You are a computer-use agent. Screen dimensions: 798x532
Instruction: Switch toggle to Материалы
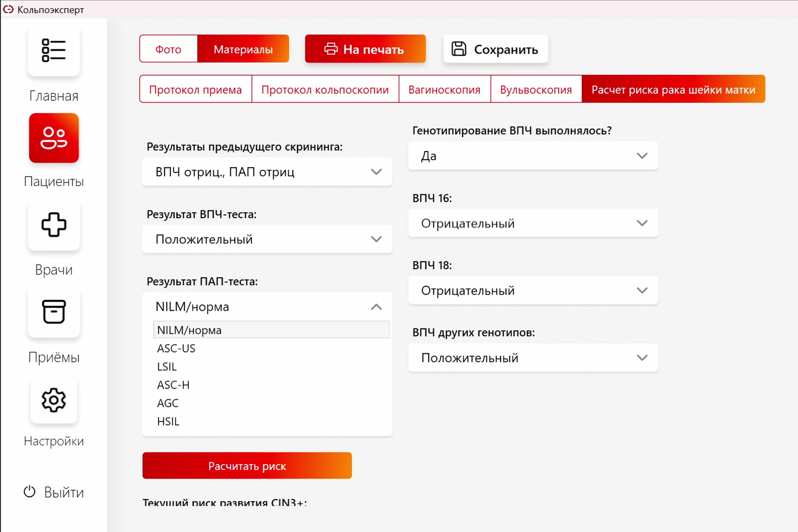[243, 49]
